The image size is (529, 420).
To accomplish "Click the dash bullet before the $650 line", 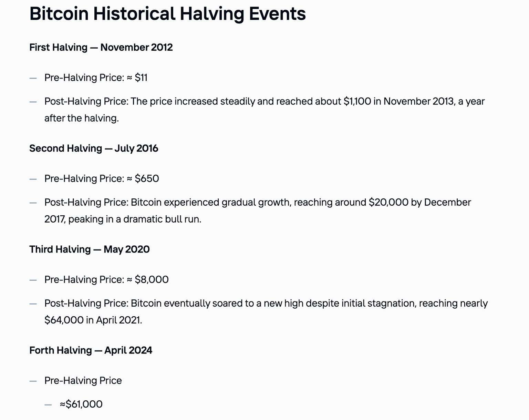I will pyautogui.click(x=33, y=179).
